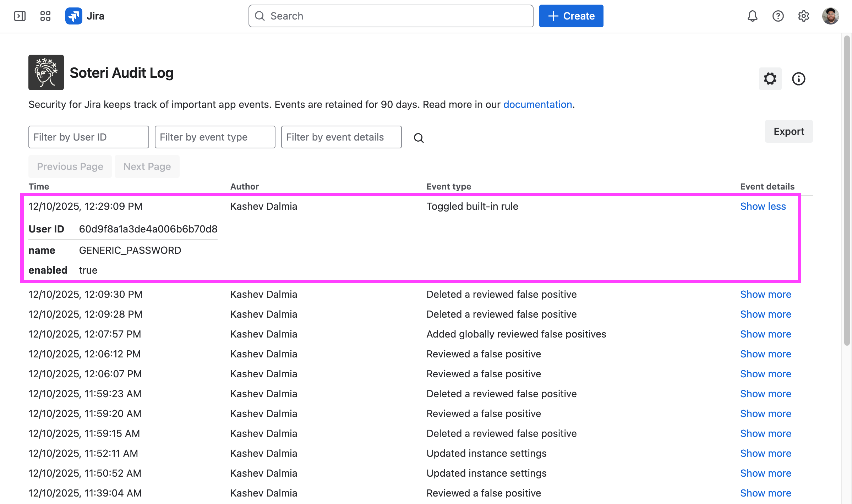This screenshot has width=852, height=504.
Task: Click the page vertical scrollbar
Action: 847,190
